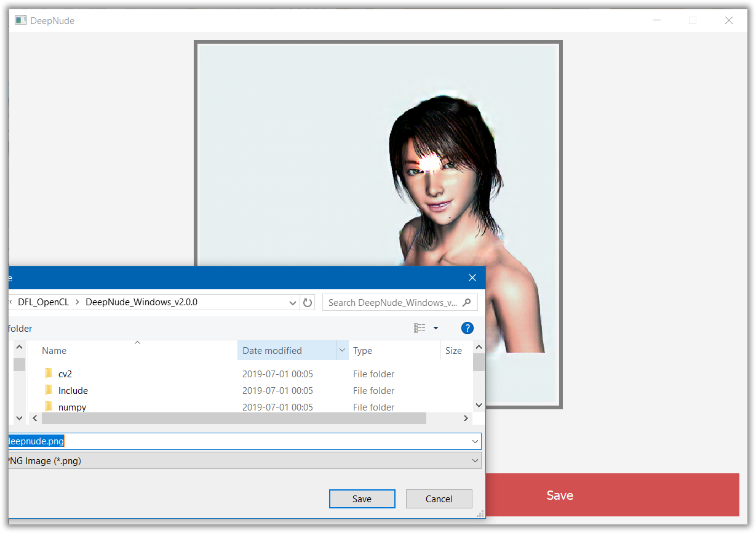Open the help icon in the save dialog

point(468,328)
